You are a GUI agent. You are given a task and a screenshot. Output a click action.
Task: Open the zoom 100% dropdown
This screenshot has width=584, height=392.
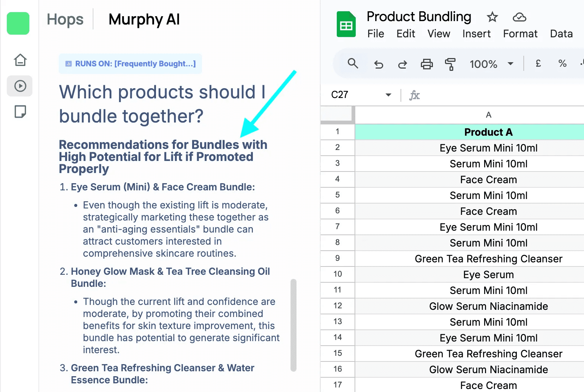(x=491, y=64)
